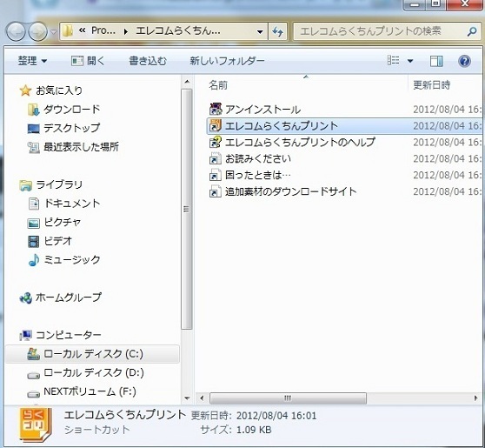The image size is (485, 448).
Task: Click navigation pane scrollbar up arrow
Action: coord(187,82)
